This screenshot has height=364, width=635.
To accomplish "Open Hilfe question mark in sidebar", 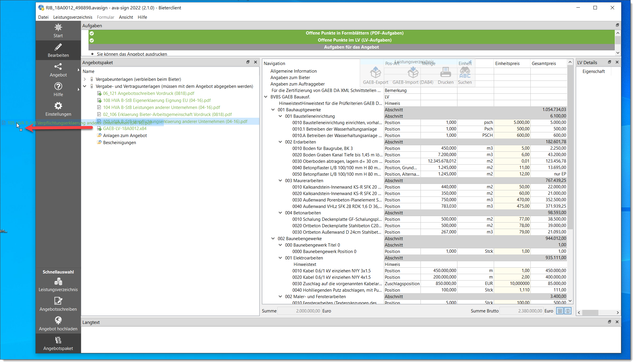I will click(x=58, y=86).
